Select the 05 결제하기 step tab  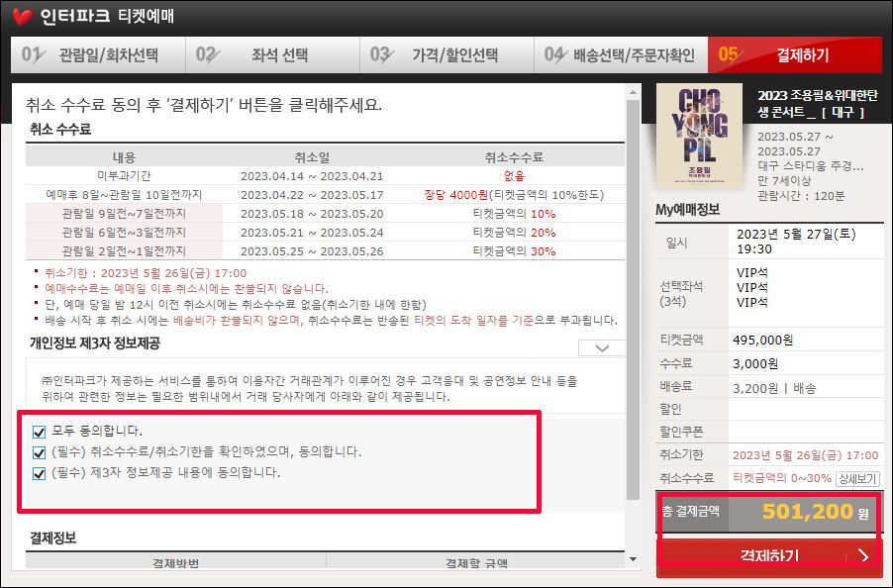click(x=795, y=55)
